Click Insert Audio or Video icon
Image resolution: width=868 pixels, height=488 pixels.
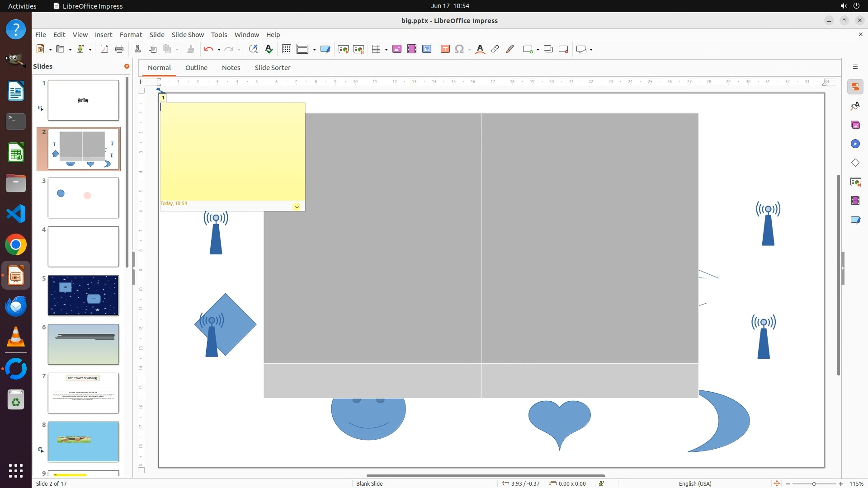point(411,49)
